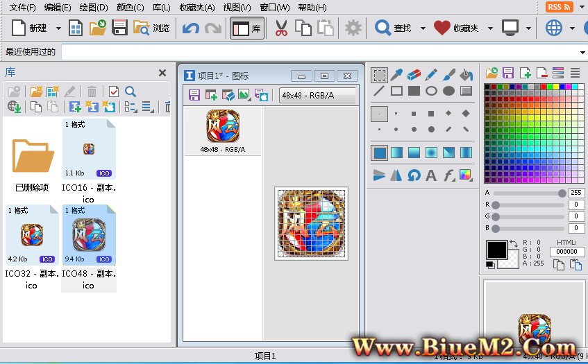Click the copy icon in main toolbar
The height and width of the screenshot is (364, 588).
[303, 28]
